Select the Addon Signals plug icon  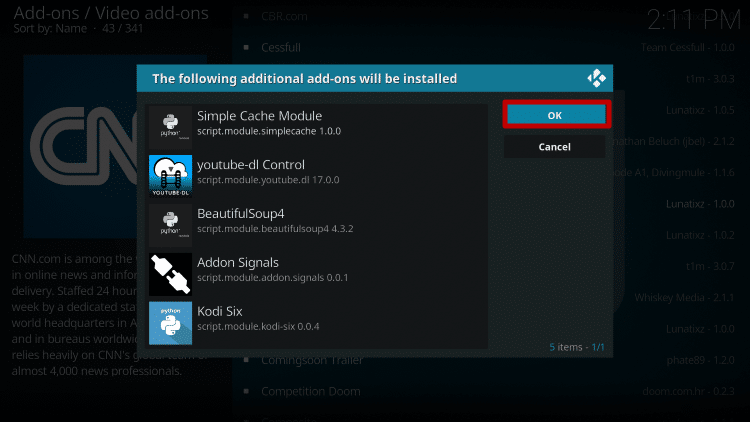coord(170,274)
